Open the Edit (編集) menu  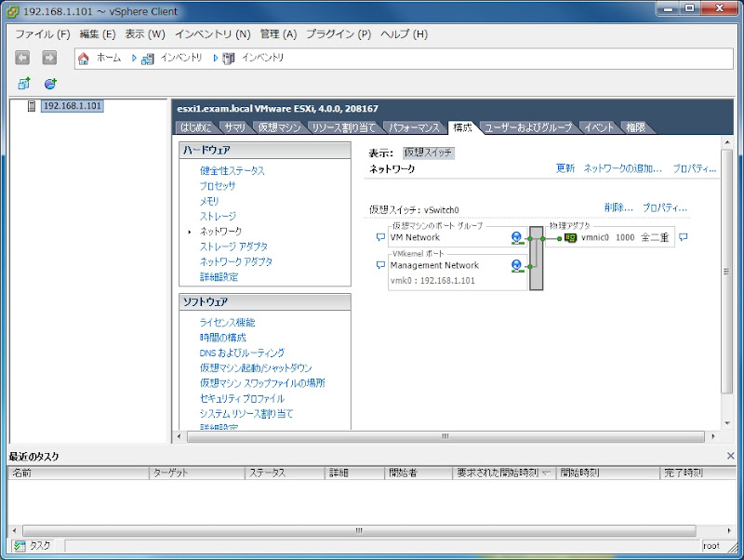tap(98, 34)
